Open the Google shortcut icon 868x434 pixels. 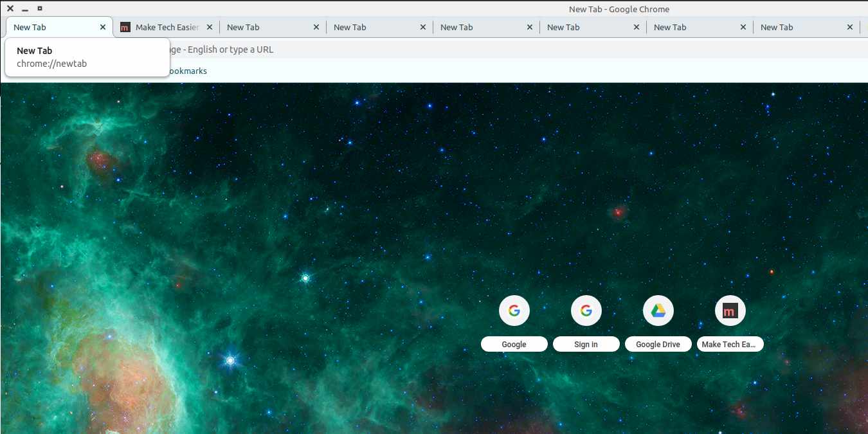tap(514, 311)
